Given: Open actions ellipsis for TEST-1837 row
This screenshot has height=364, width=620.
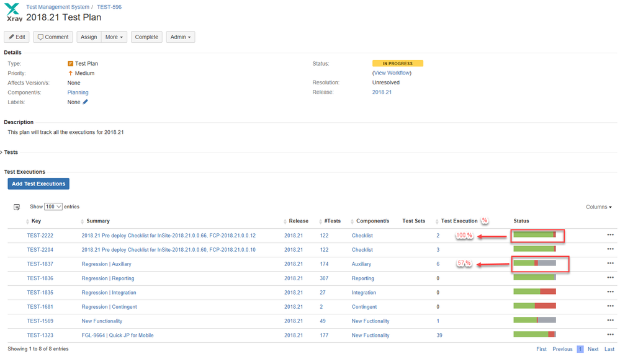Looking at the screenshot, I should tap(610, 263).
